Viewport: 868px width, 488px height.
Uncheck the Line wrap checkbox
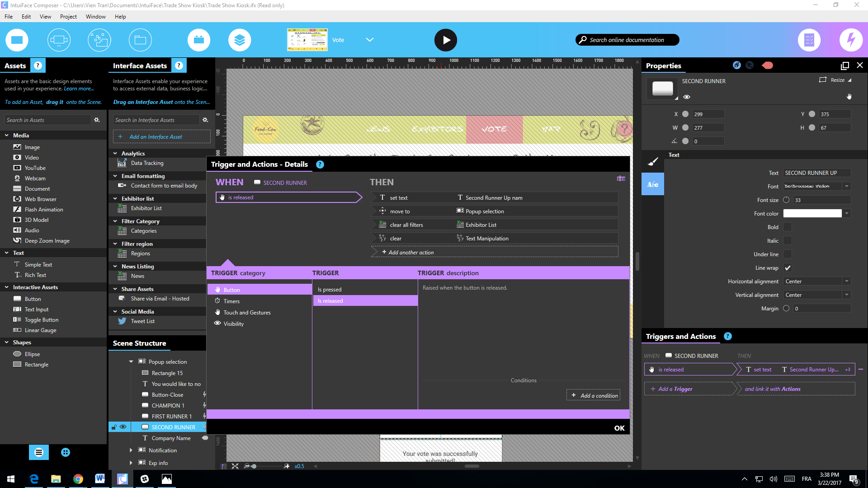pyautogui.click(x=788, y=268)
